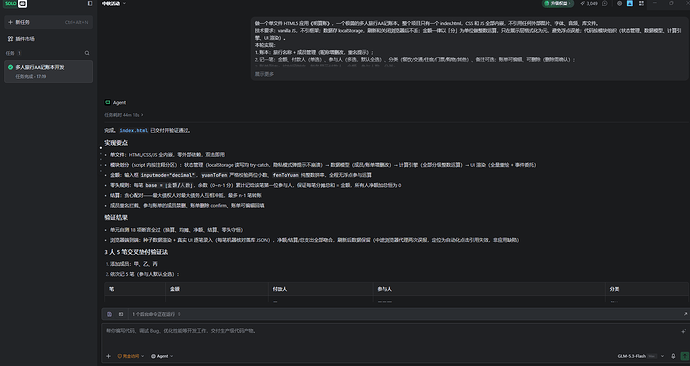This screenshot has width=690, height=366.
Task: Open the blue user avatar
Action: coord(630,4)
